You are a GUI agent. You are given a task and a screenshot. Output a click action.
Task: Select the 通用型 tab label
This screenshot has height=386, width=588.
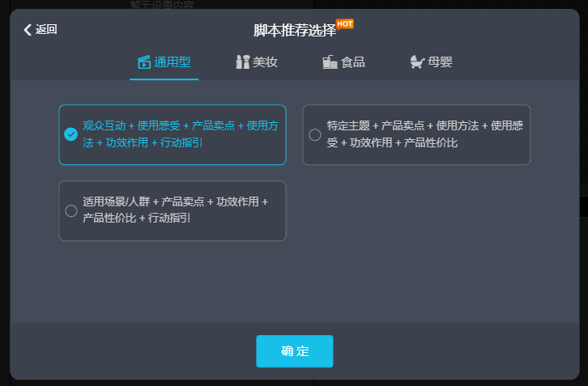click(x=173, y=62)
